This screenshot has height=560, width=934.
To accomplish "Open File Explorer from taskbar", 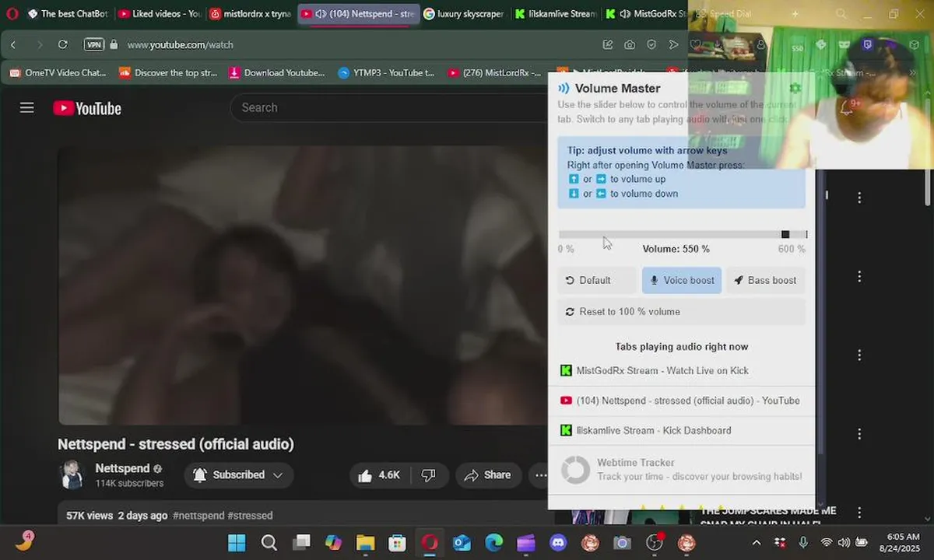I will (365, 542).
